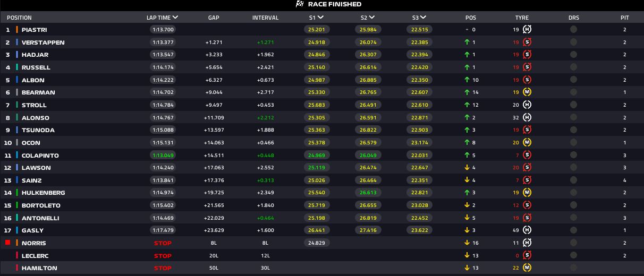Click Norris's DRS indicator dot
644x276 pixels.
(x=573, y=243)
